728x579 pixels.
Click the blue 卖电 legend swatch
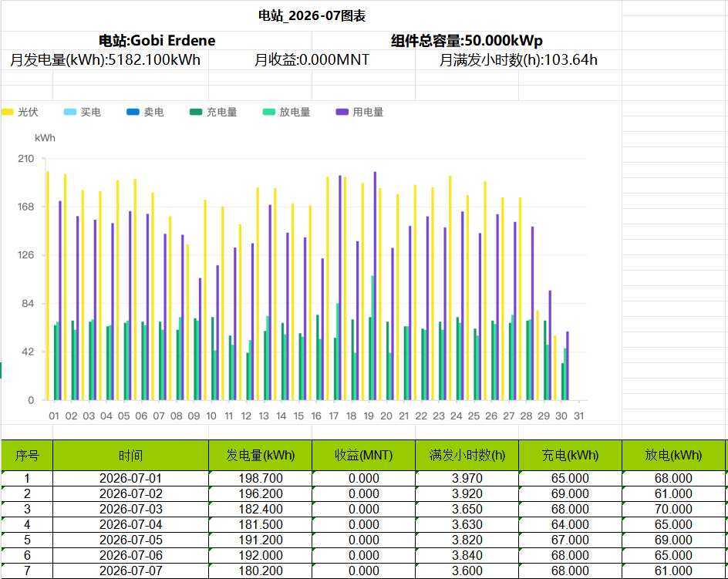pos(133,112)
